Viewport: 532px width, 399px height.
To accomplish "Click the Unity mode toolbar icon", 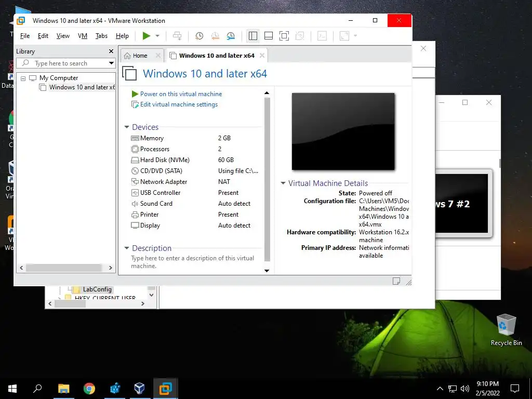I will pos(300,36).
